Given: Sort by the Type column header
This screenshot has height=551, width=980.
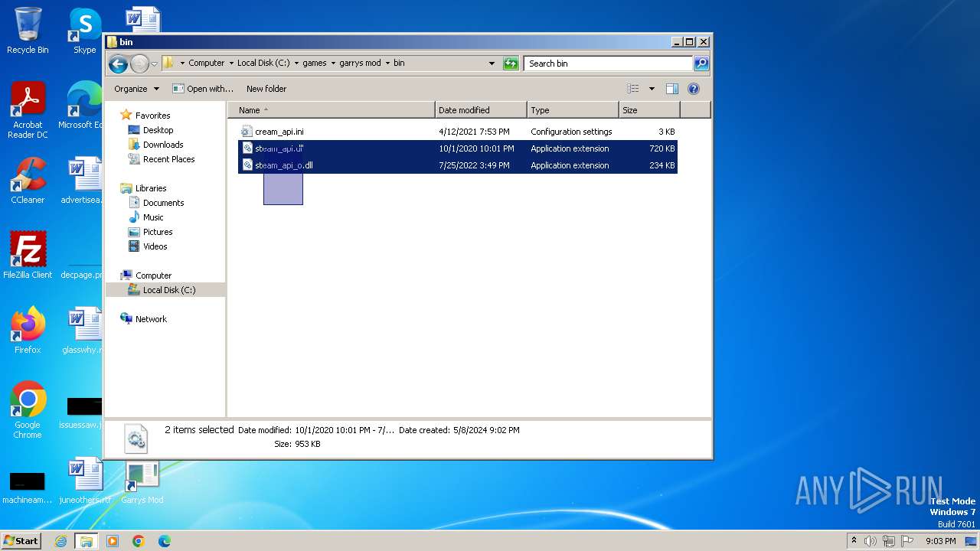Looking at the screenshot, I should coord(573,110).
